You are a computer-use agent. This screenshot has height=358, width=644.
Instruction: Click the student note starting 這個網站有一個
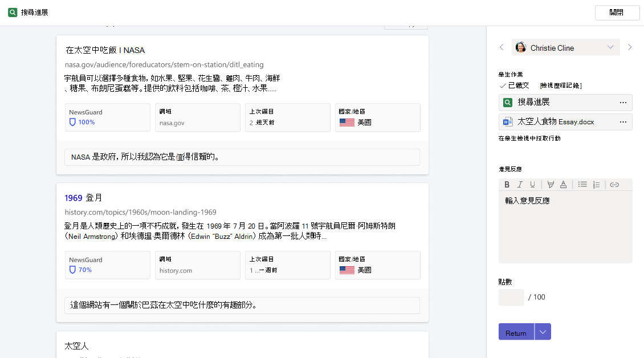(x=242, y=305)
